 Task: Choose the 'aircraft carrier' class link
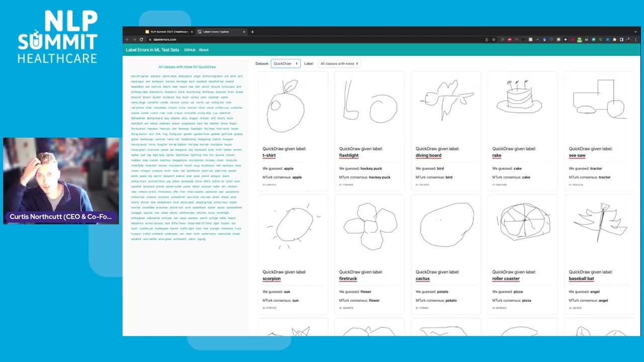pyautogui.click(x=140, y=76)
